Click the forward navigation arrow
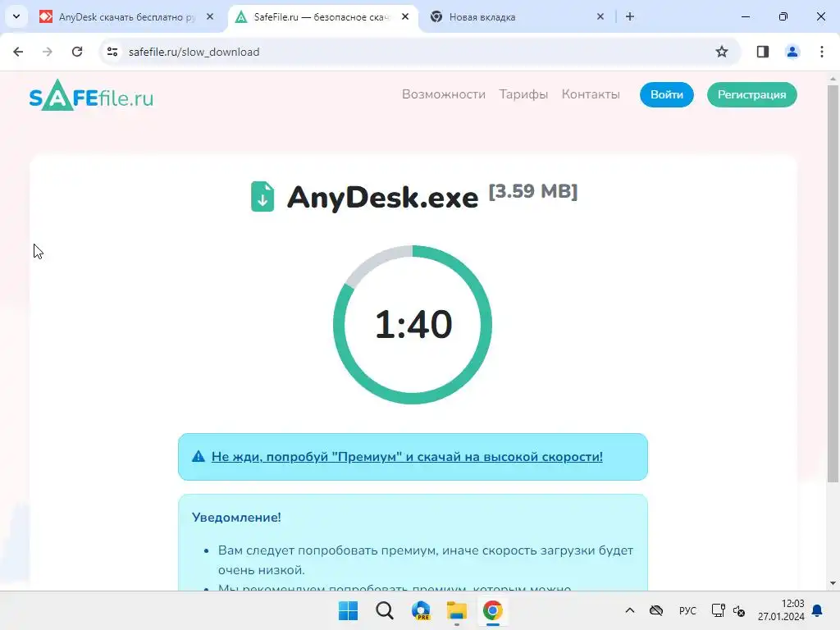Screen dimensions: 840x630 tap(48, 52)
